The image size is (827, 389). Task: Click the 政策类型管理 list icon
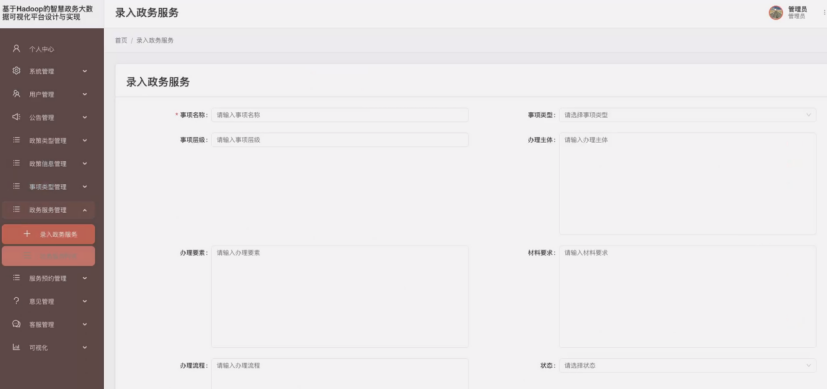[x=16, y=140]
